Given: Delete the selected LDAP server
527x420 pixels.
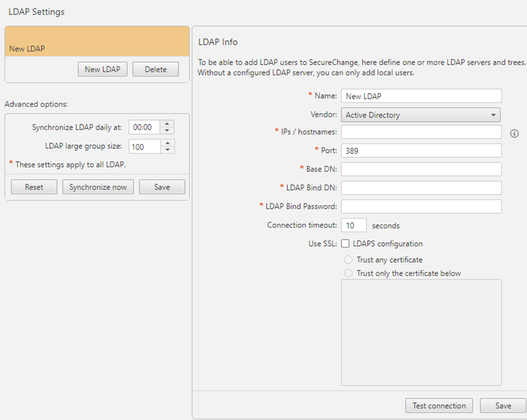Looking at the screenshot, I should (x=155, y=69).
